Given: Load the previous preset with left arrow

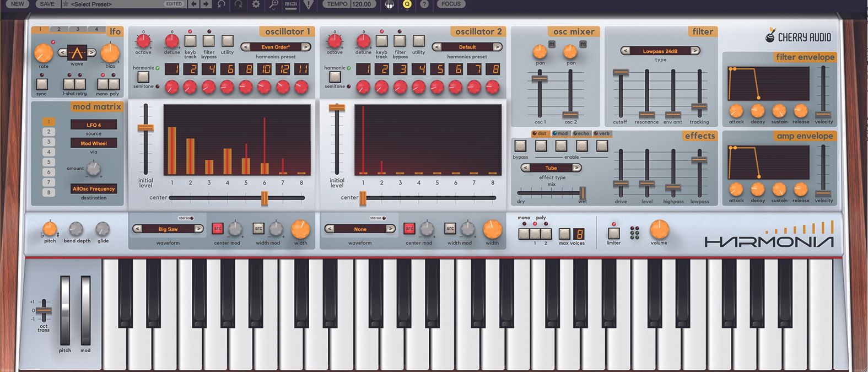Looking at the screenshot, I should (193, 4).
